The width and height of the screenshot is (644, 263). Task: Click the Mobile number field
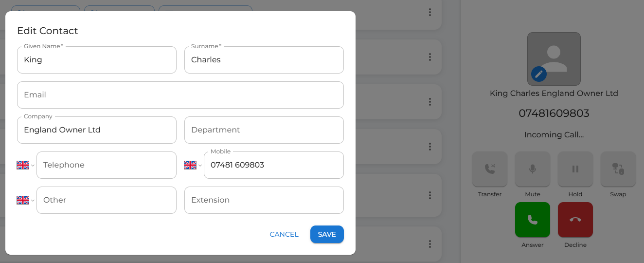[273, 165]
